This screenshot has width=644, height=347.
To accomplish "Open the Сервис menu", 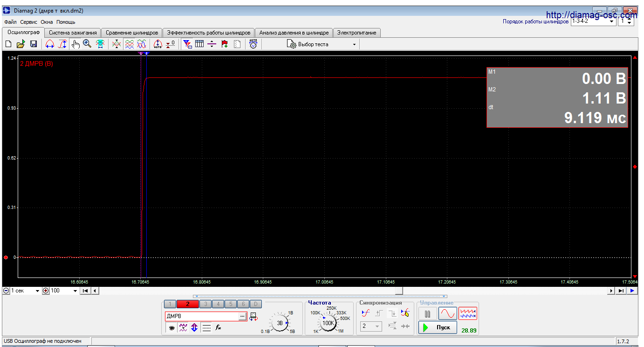I will coord(29,22).
